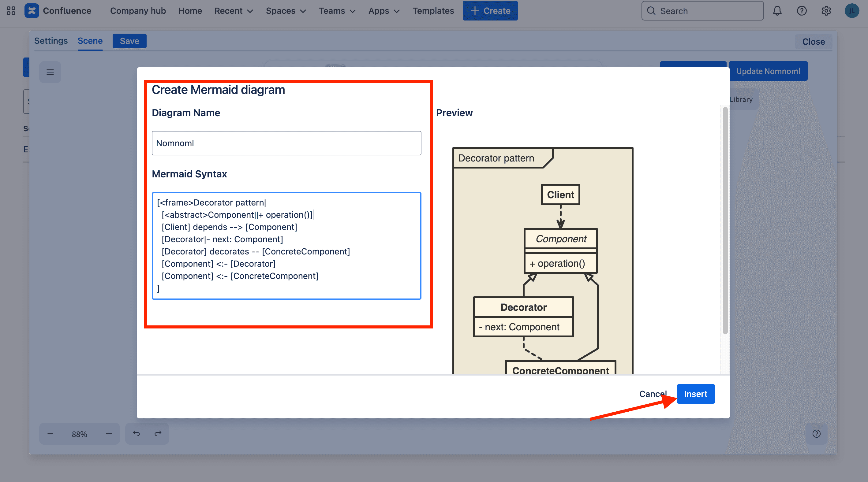Click Update Nomnoml button

768,71
